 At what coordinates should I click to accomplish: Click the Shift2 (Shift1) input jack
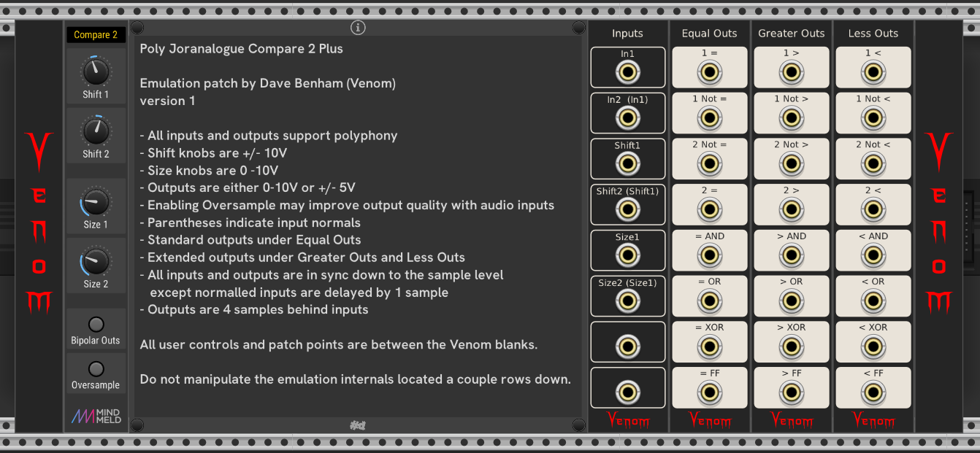(627, 210)
